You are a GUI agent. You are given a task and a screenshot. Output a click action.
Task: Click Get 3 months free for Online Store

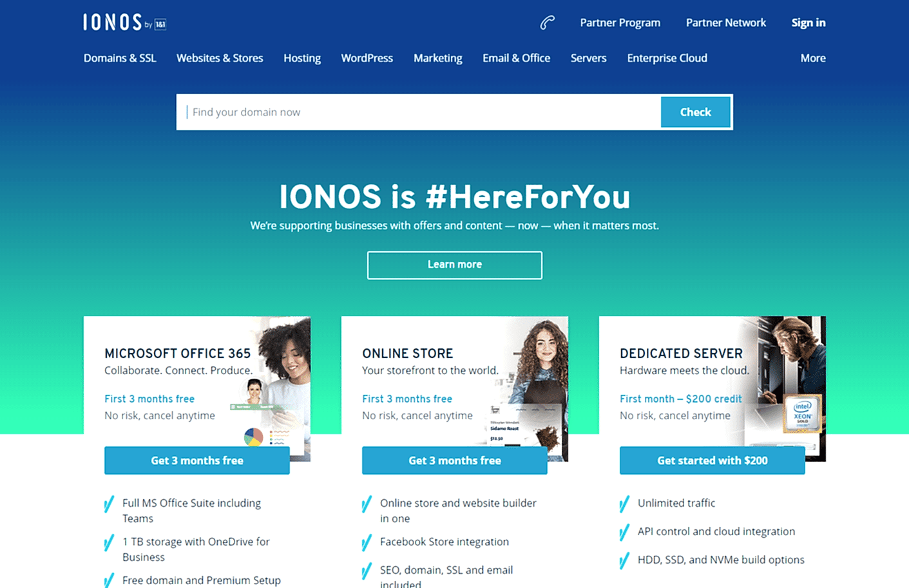tap(455, 460)
